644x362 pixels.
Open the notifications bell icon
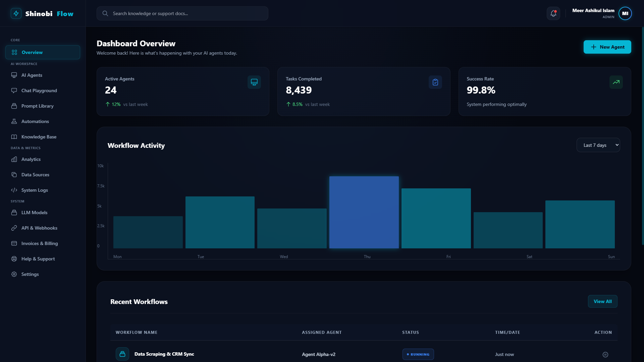[553, 13]
